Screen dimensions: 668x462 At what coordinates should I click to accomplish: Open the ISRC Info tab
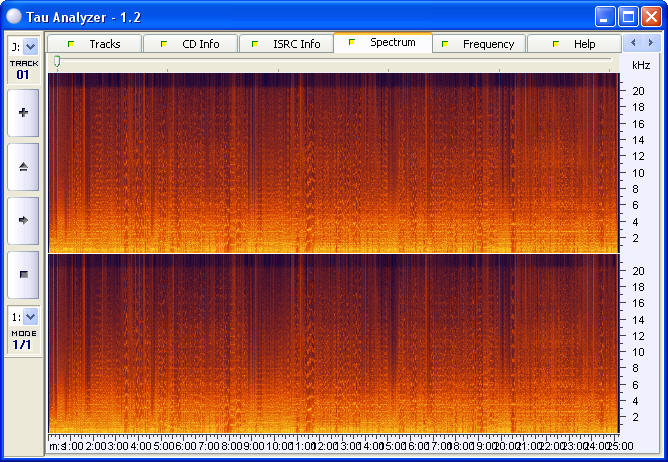pos(286,44)
